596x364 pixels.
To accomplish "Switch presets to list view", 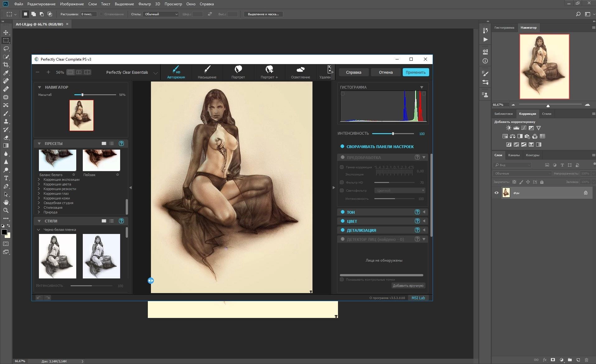I will (x=112, y=143).
